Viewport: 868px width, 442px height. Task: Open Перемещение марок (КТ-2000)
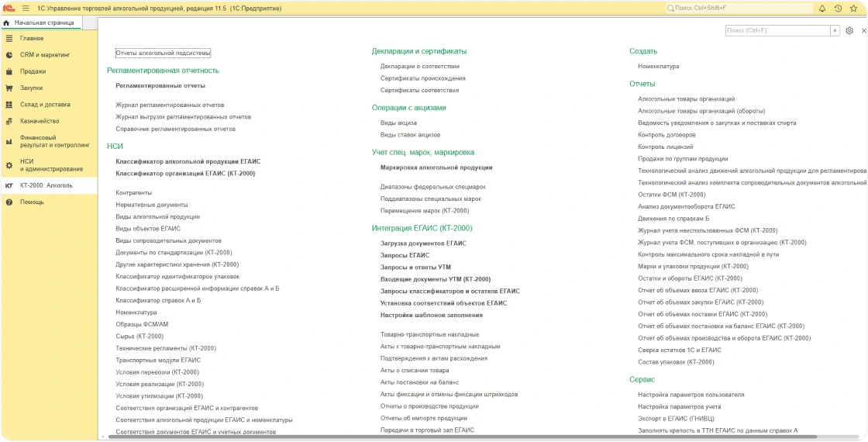click(x=425, y=210)
